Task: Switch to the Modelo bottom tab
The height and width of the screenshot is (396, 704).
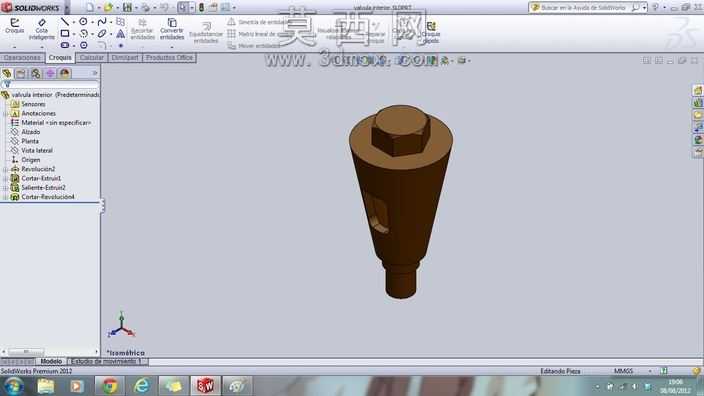Action: point(51,361)
